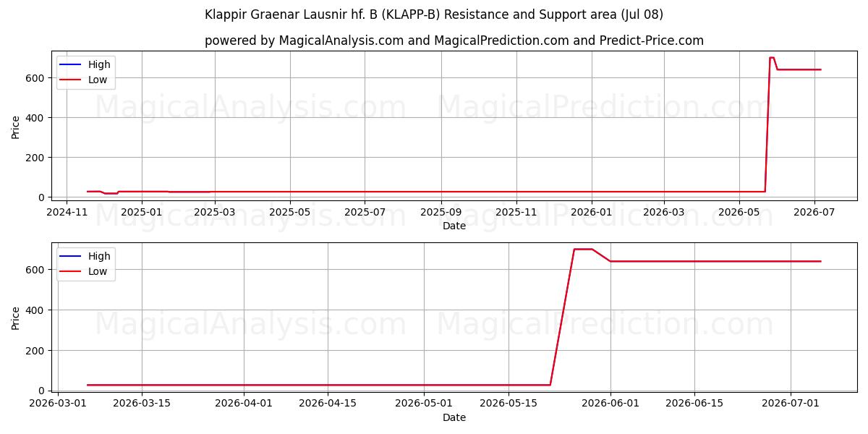The height and width of the screenshot is (434, 868).
Task: Click the 'Date' x-axis label of bottom chart
Action: coord(454,417)
